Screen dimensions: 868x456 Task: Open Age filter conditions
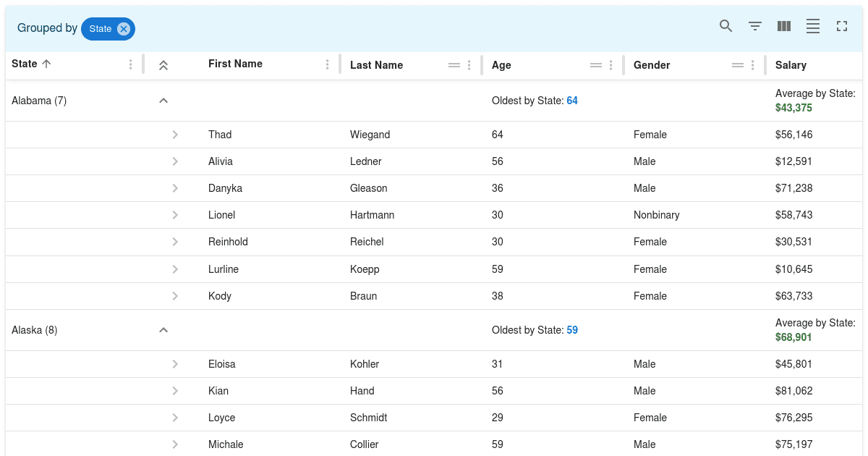[x=595, y=64]
